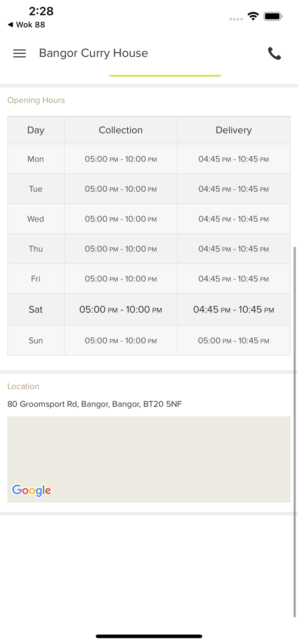Tap the 80 Groomsport Rd address
The width and height of the screenshot is (298, 644).
[x=95, y=404]
